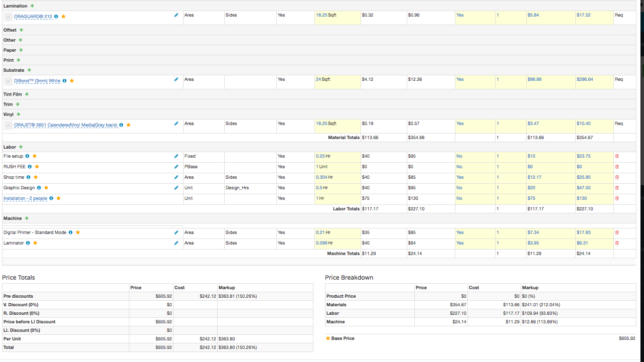Open DiBond (3mm) White material link
644x362 pixels.
[37, 81]
